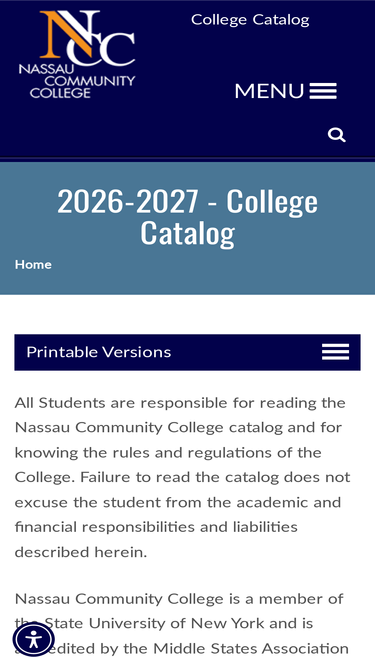Click the orange and white NCC logo

[87, 38]
